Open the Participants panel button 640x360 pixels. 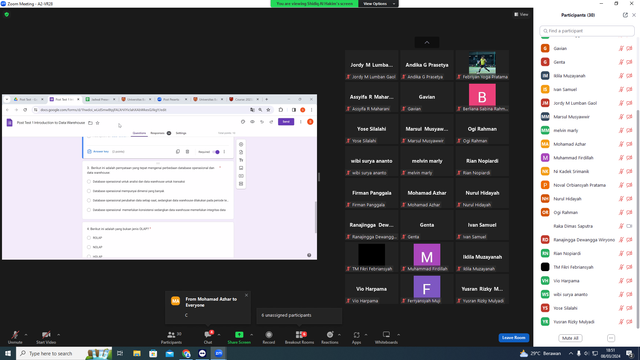coord(171,337)
